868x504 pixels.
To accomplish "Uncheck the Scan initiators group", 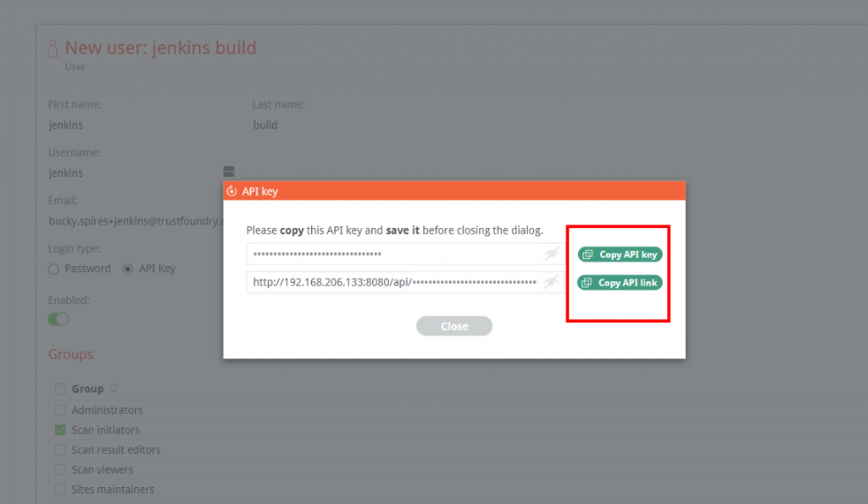I will click(x=60, y=430).
